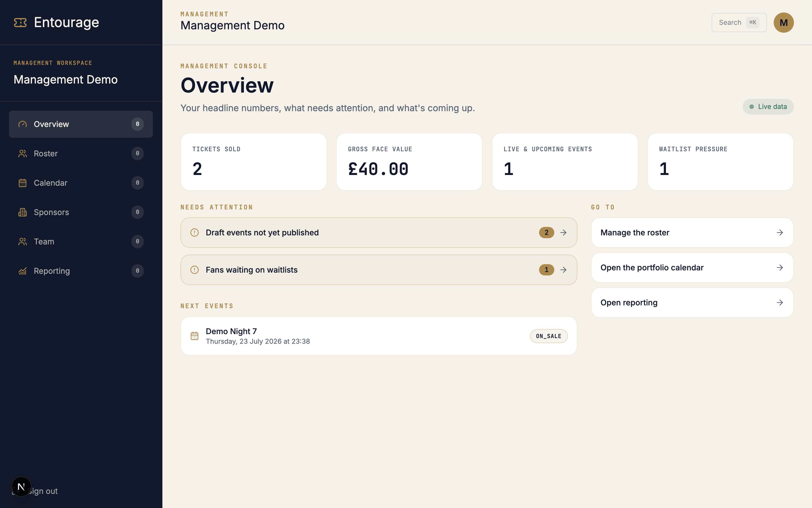The width and height of the screenshot is (812, 508).
Task: Click the ⌘K shortcut badge
Action: click(x=753, y=23)
